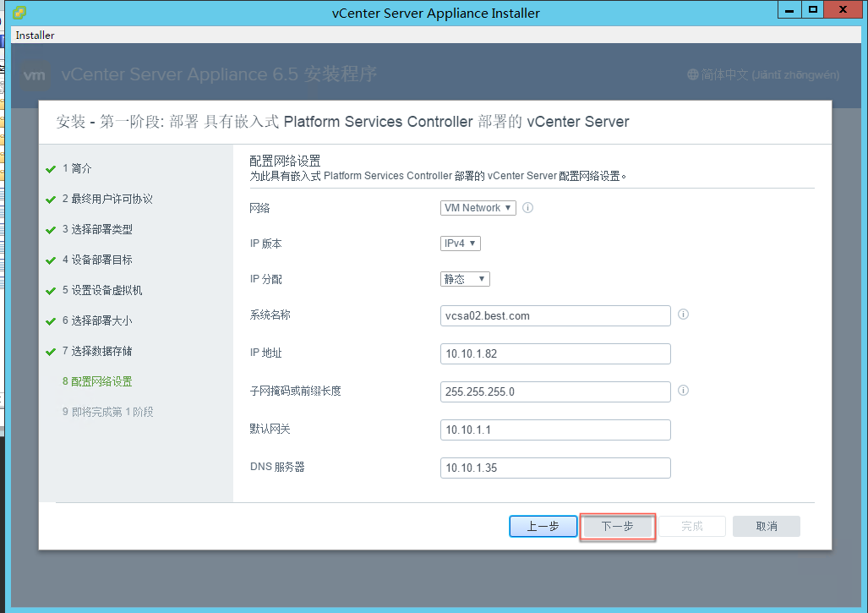This screenshot has width=868, height=613.
Task: Click the info icon beside the subnet mask field
Action: point(683,391)
